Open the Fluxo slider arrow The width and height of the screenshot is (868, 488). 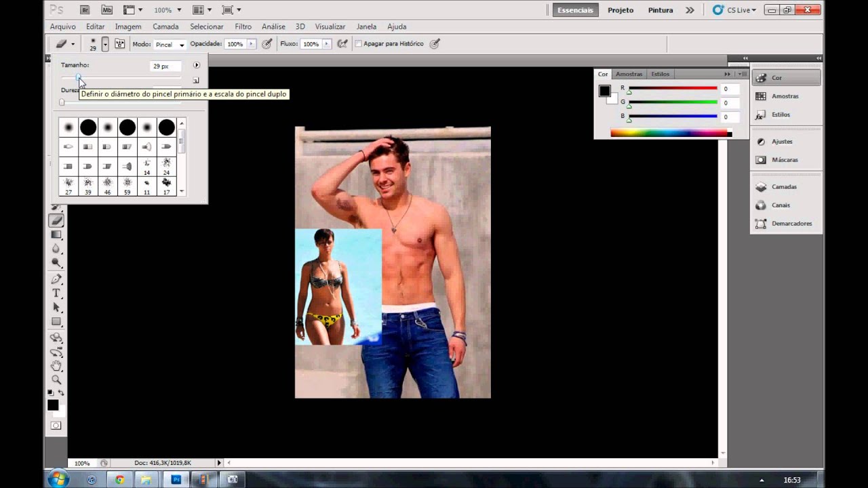(x=327, y=44)
